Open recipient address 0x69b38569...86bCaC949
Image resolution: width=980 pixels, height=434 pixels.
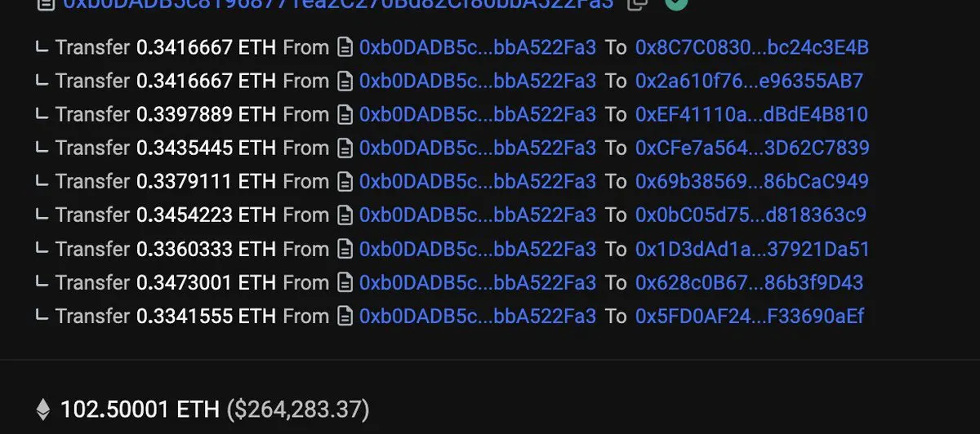click(751, 181)
